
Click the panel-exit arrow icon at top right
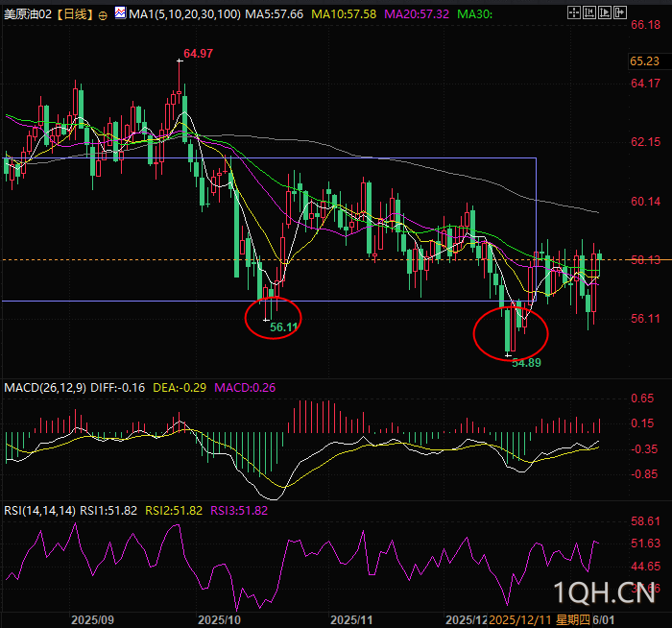click(620, 12)
